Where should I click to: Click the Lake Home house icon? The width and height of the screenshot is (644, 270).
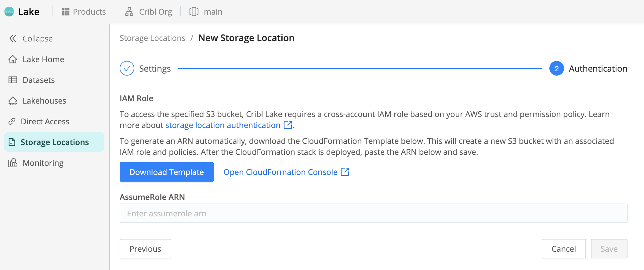point(13,59)
